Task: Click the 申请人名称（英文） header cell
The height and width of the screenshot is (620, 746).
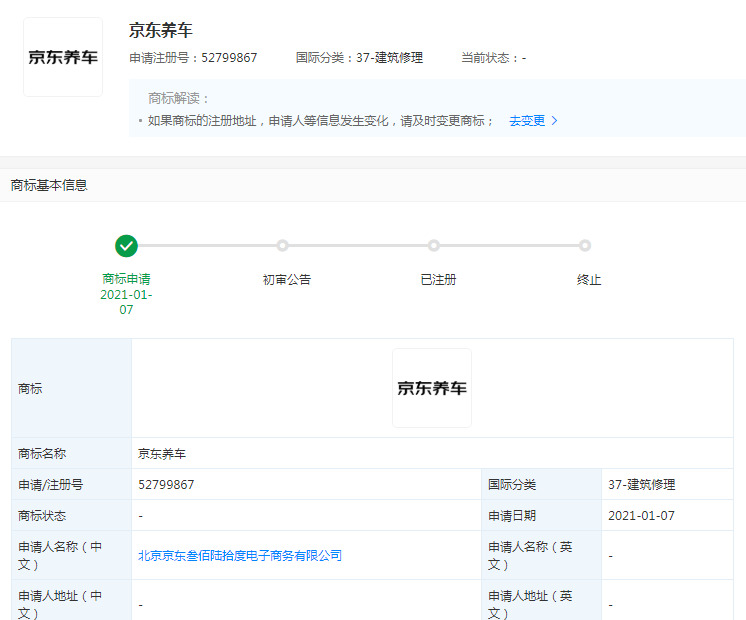Action: click(x=541, y=555)
